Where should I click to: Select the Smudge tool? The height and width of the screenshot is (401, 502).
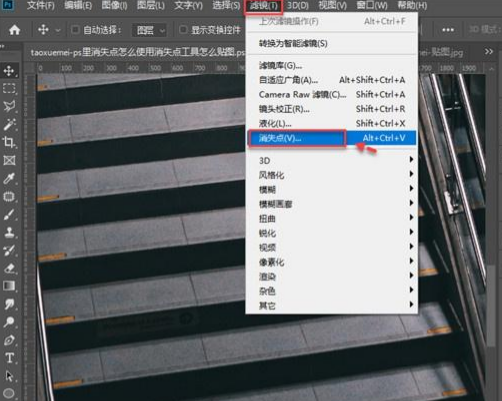pyautogui.click(x=9, y=304)
